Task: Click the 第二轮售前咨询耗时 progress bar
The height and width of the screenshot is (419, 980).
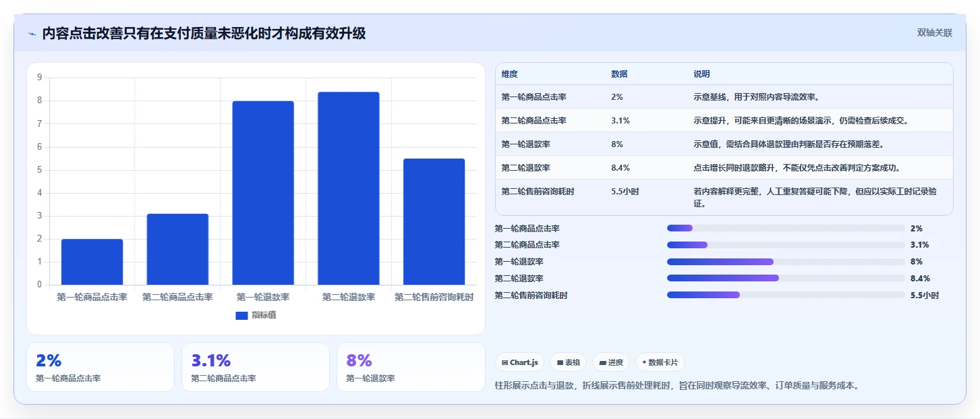Action: point(786,295)
